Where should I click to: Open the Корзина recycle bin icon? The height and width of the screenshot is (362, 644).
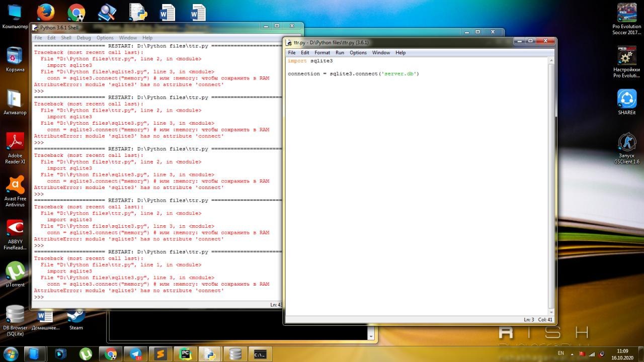pos(15,59)
